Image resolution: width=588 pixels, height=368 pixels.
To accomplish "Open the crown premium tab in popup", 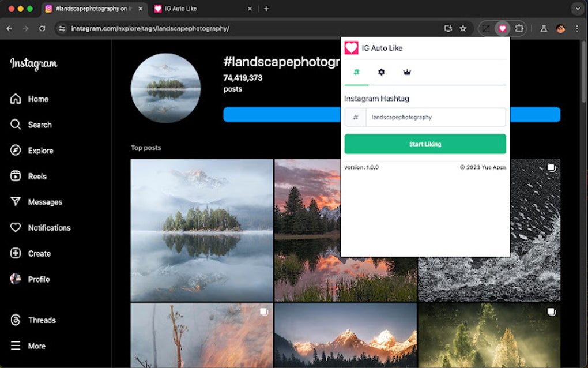I will click(x=407, y=72).
